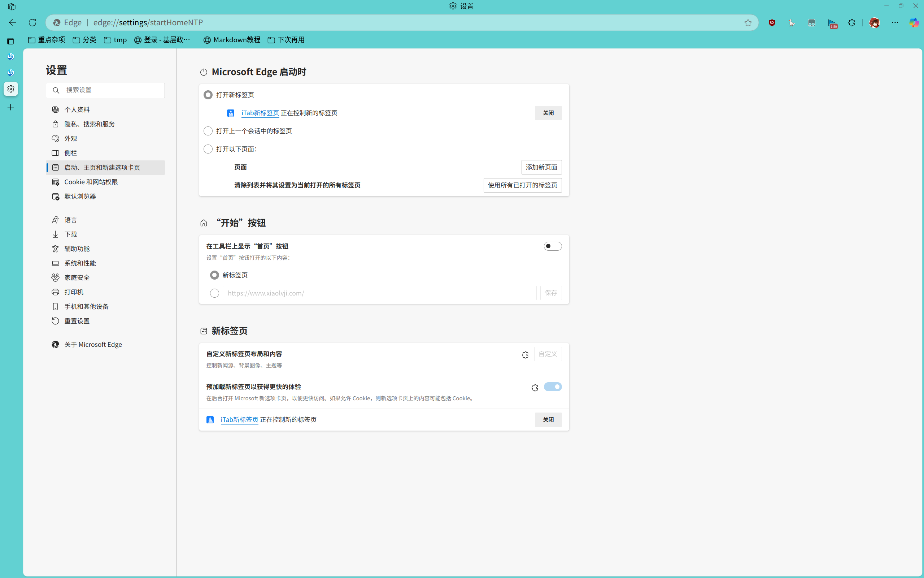The width and height of the screenshot is (924, 578).
Task: Open the first vertical tab in sidebar
Action: click(11, 57)
